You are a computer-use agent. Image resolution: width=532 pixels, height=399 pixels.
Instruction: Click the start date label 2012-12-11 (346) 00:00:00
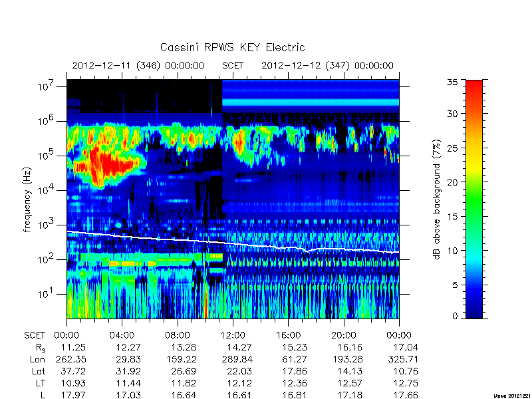pyautogui.click(x=138, y=65)
